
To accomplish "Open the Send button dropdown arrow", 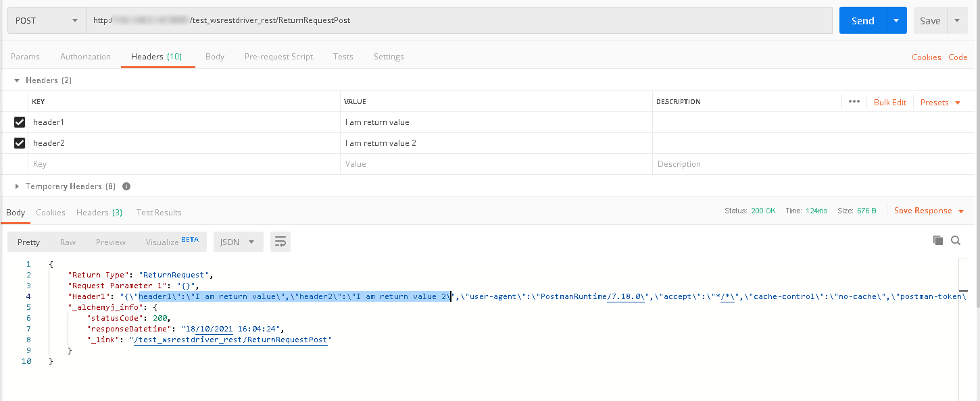I will tap(896, 20).
